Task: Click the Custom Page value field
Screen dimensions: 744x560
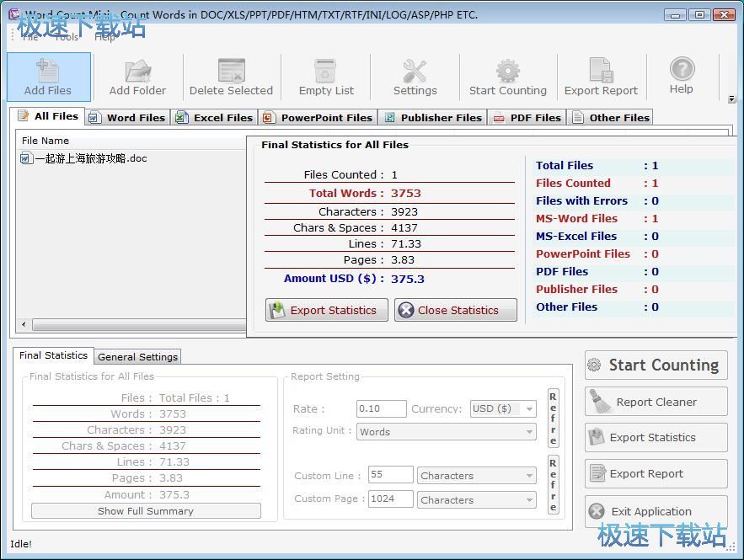Action: point(390,499)
